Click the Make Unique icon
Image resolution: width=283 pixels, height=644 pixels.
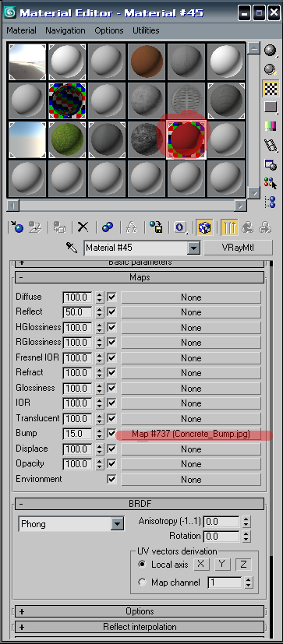point(131,227)
